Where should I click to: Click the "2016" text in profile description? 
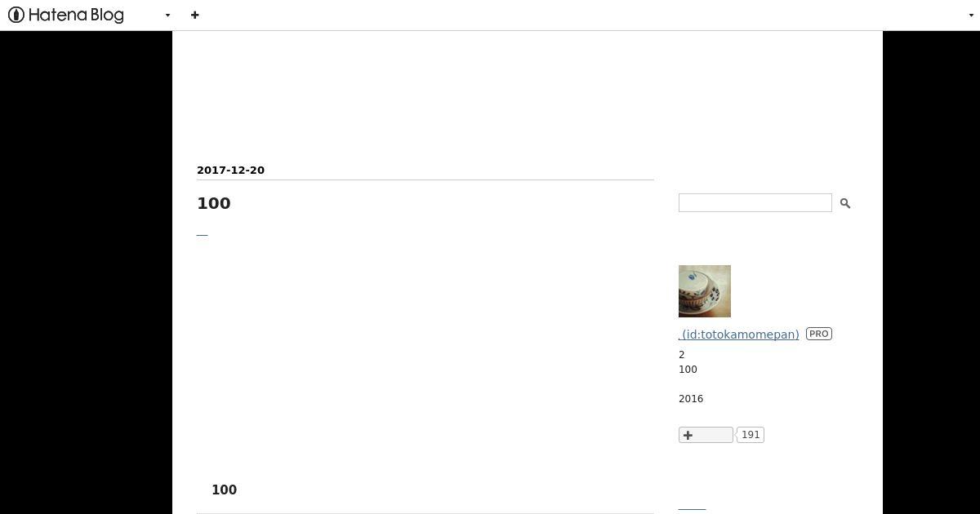691,399
